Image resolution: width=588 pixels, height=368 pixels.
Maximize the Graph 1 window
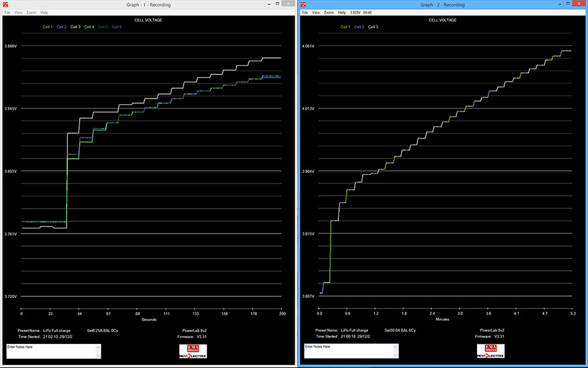(x=276, y=5)
